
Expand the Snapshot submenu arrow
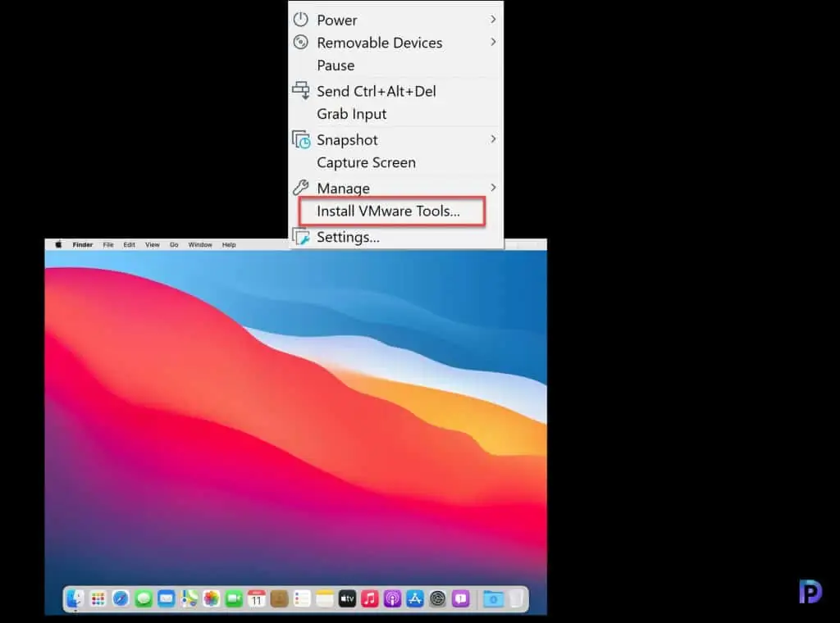(493, 139)
